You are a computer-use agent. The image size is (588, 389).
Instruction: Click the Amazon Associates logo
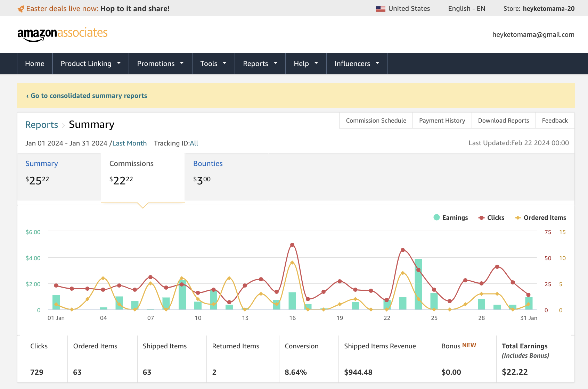tap(63, 34)
